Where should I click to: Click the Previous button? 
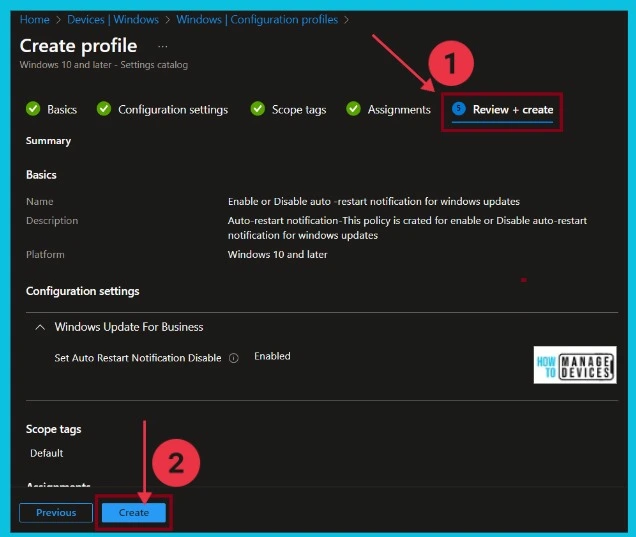click(x=56, y=513)
